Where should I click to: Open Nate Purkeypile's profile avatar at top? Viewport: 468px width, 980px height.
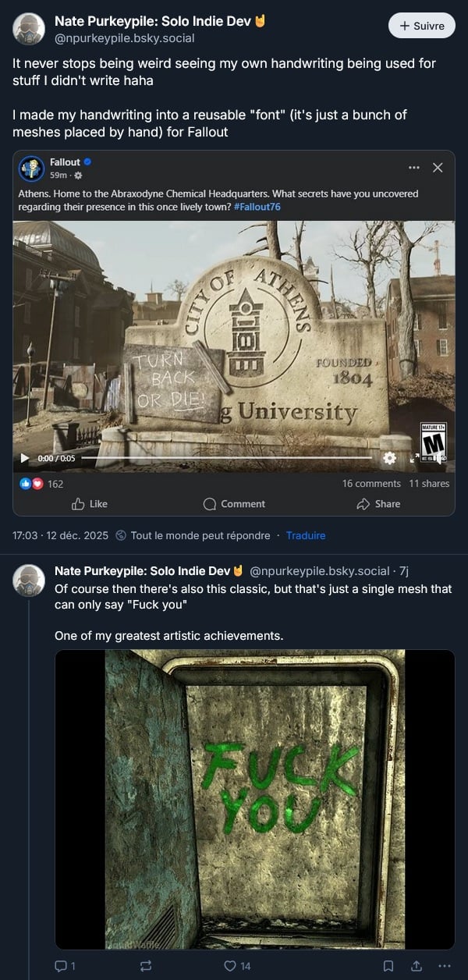[x=29, y=29]
